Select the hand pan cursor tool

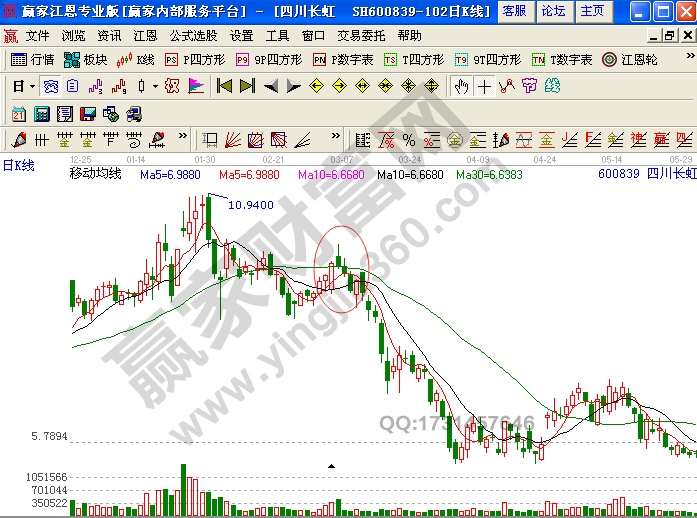tap(461, 86)
